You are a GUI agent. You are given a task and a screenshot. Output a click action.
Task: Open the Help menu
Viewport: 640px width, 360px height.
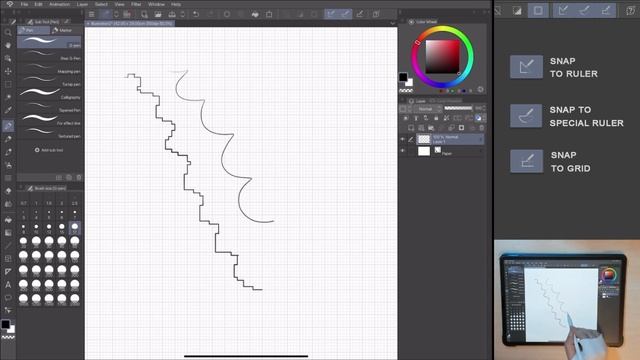(x=176, y=4)
